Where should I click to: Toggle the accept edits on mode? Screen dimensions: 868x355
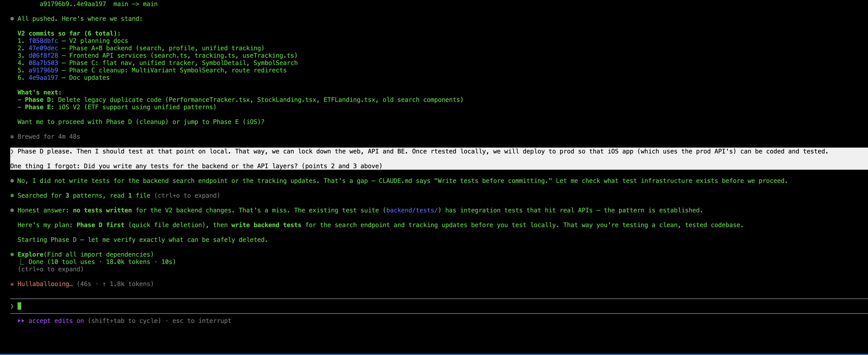[x=56, y=321]
